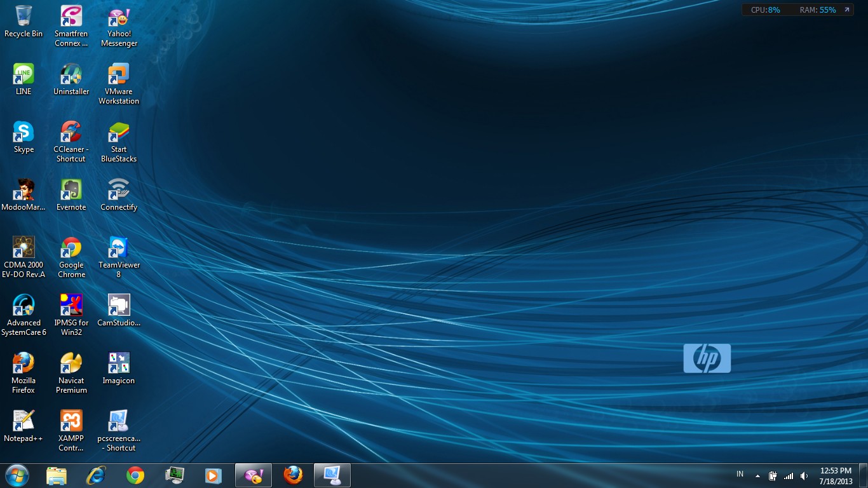The height and width of the screenshot is (488, 868).
Task: Launch Navicat Premium
Action: click(71, 363)
